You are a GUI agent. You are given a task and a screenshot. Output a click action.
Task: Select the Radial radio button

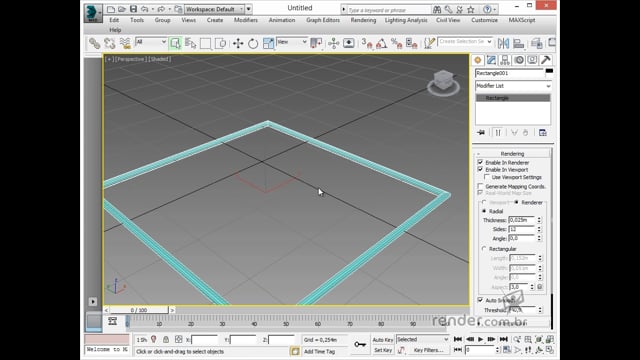pyautogui.click(x=484, y=211)
